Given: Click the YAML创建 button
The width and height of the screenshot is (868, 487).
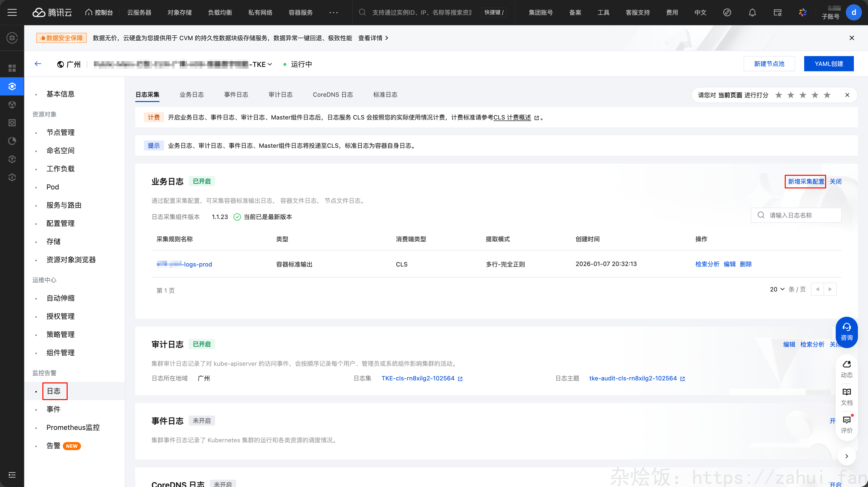Looking at the screenshot, I should tap(829, 64).
